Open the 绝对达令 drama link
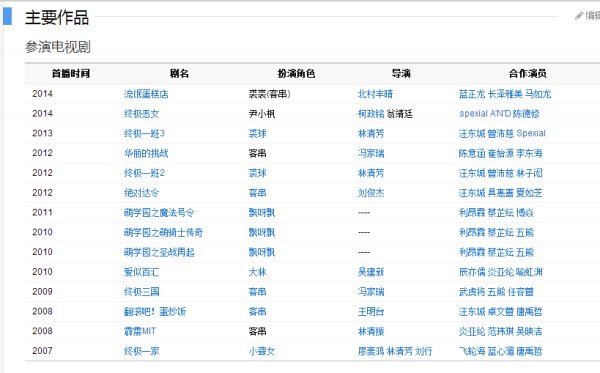The width and height of the screenshot is (600, 373). point(142,193)
